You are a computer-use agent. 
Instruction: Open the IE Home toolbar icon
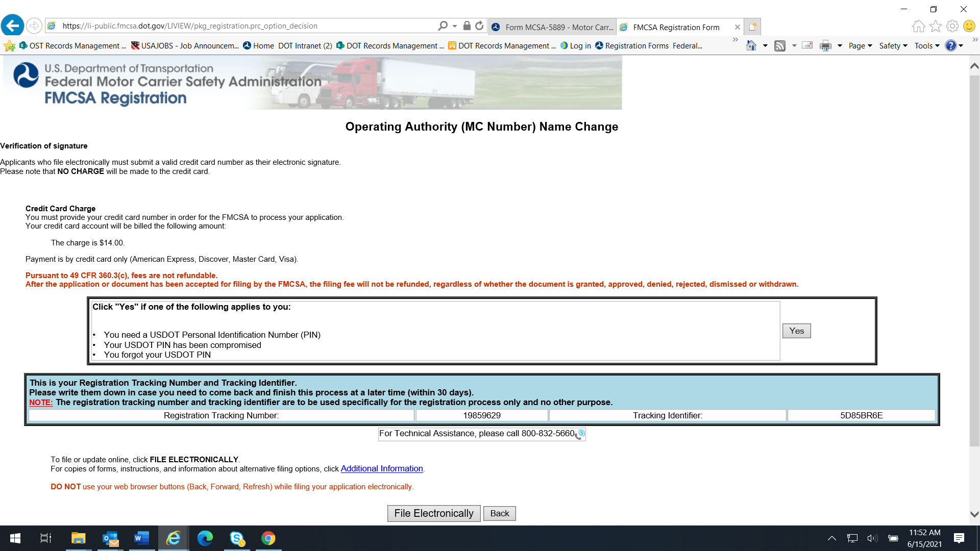click(751, 46)
